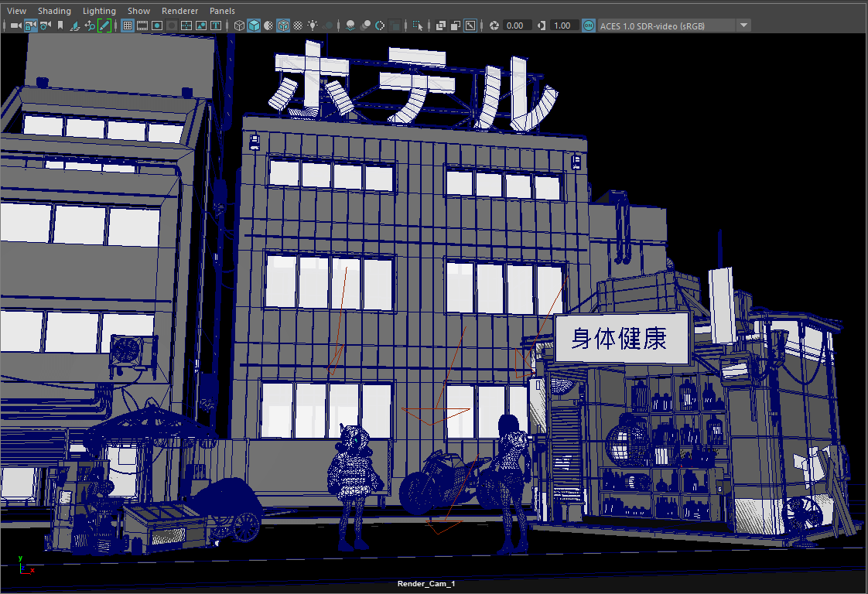The image size is (868, 594).
Task: Select Smooth Shade All cube icon
Action: click(254, 26)
